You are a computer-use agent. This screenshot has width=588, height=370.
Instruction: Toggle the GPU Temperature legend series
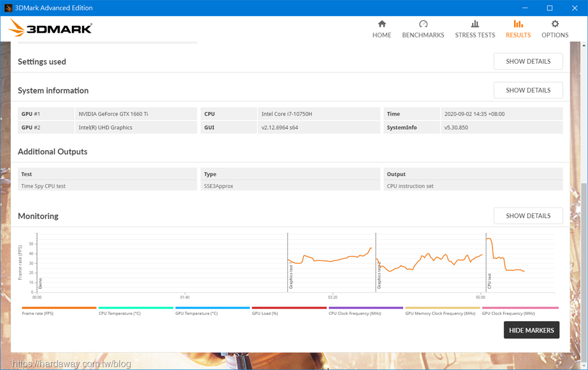pos(212,311)
